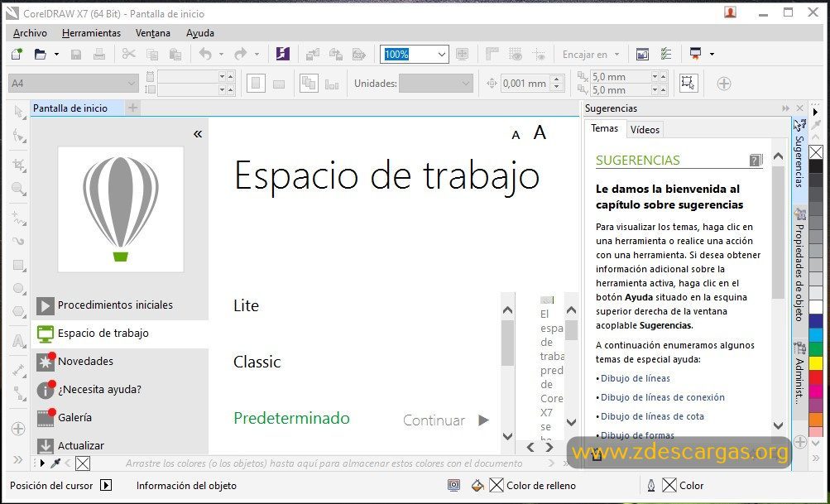
Task: Select the Crop tool in toolbox
Action: click(x=19, y=166)
